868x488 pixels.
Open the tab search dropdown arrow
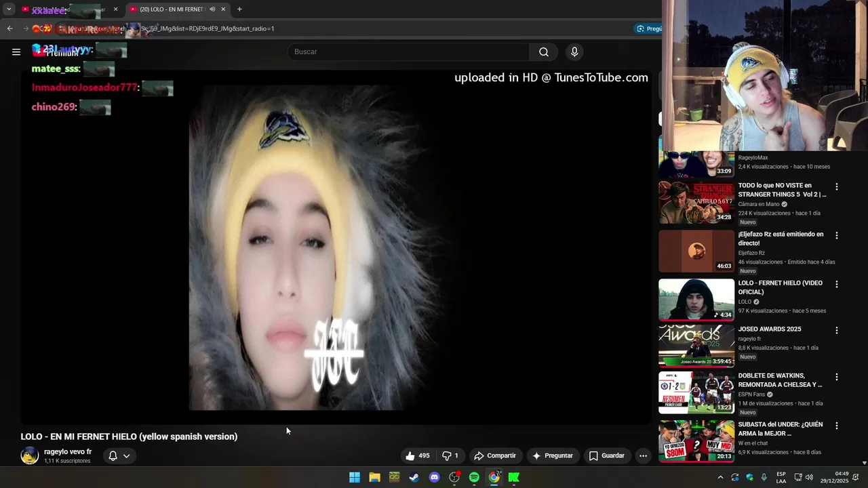(x=9, y=9)
